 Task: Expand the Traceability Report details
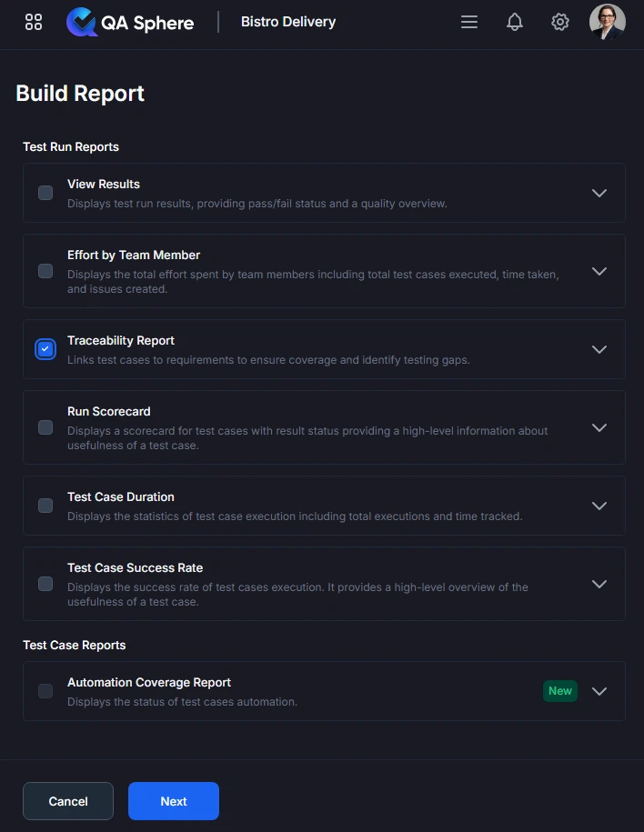click(x=599, y=348)
